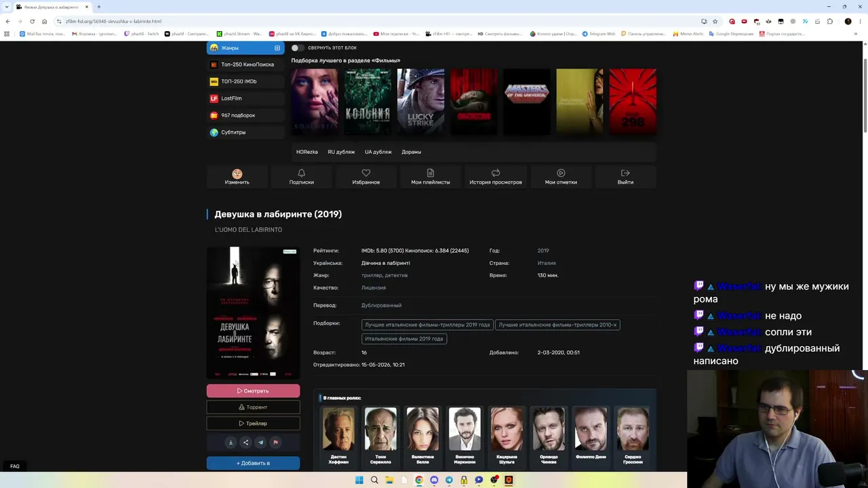
Task: Open actor Дастин Хоффман's photo
Action: click(x=338, y=429)
